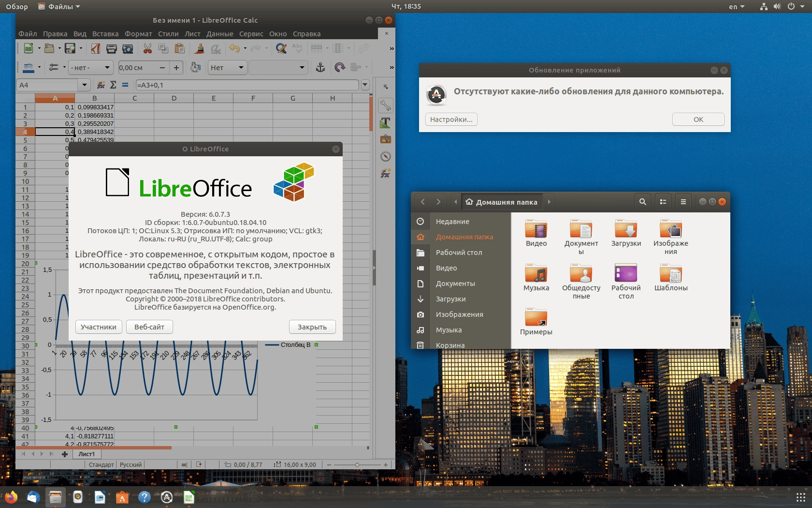Click the Print icon in Calc toolbar
The image size is (812, 508).
[112, 48]
